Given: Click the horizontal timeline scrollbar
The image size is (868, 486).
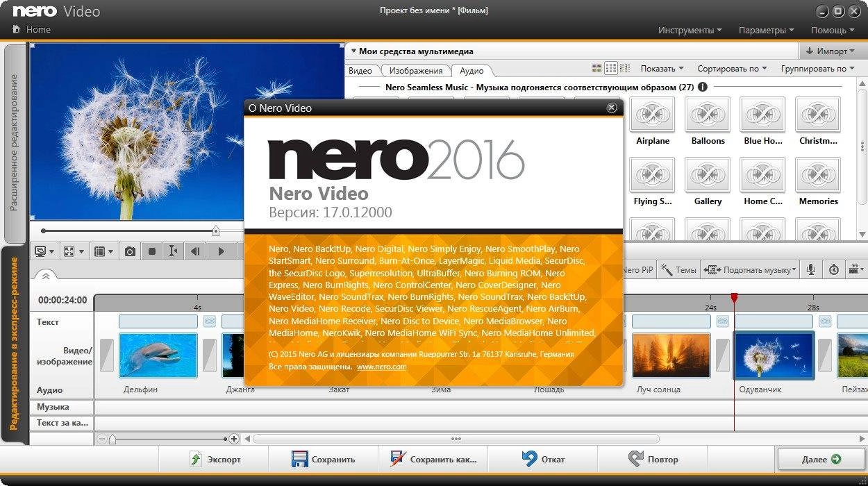Looking at the screenshot, I should pyautogui.click(x=456, y=439).
